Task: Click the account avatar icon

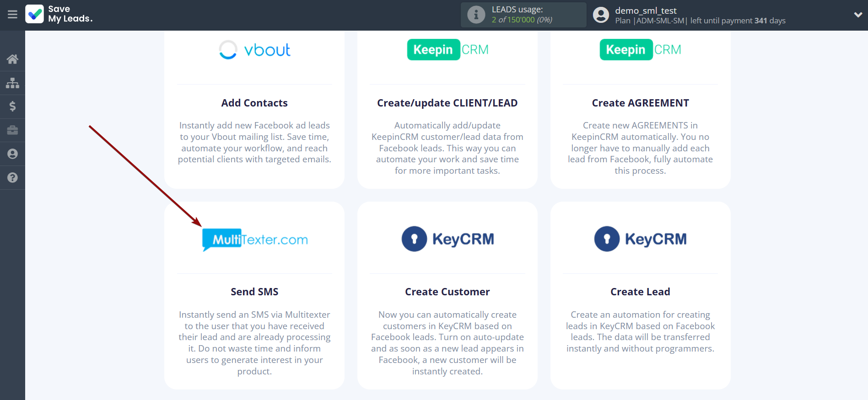Action: pyautogui.click(x=601, y=15)
